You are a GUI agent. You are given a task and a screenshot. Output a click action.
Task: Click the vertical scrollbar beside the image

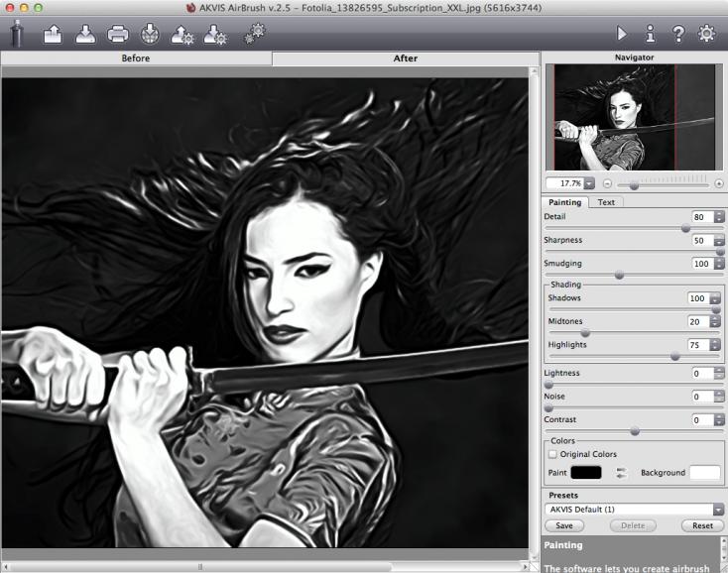(534, 314)
